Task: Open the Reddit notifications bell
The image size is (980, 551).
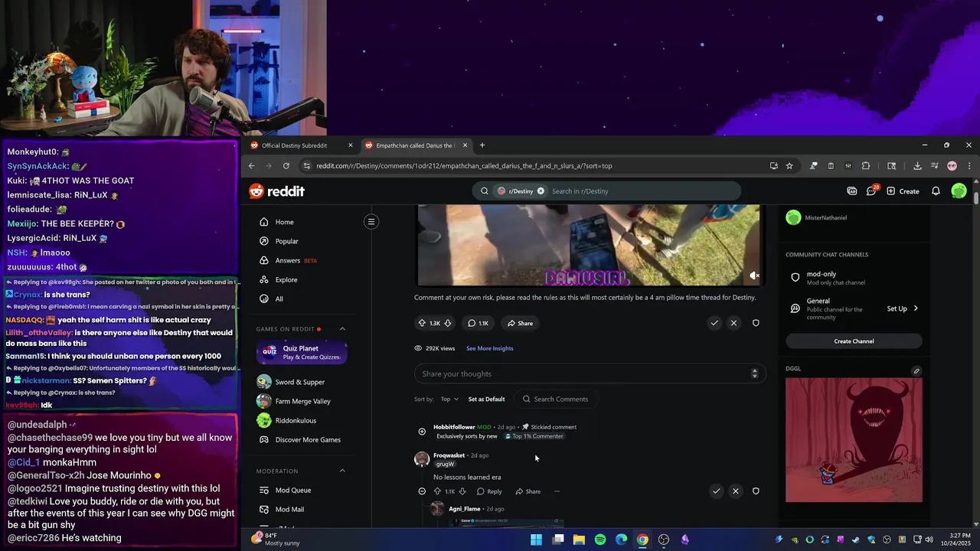Action: [936, 191]
